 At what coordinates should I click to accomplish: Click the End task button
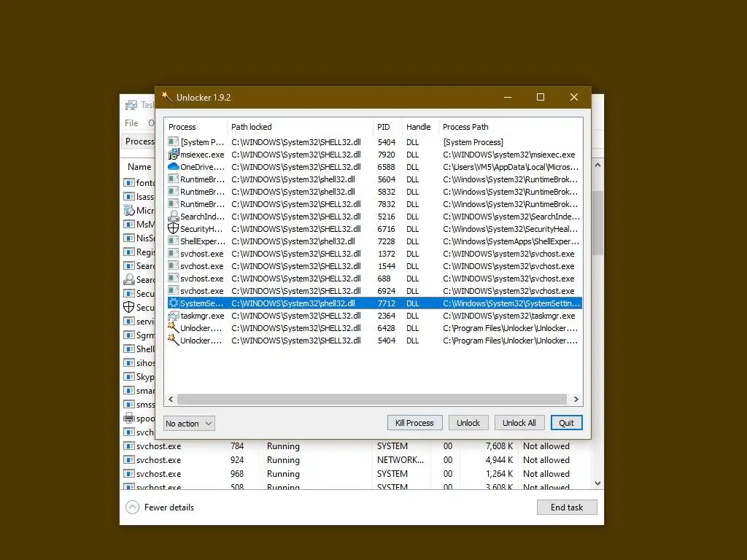pos(567,507)
